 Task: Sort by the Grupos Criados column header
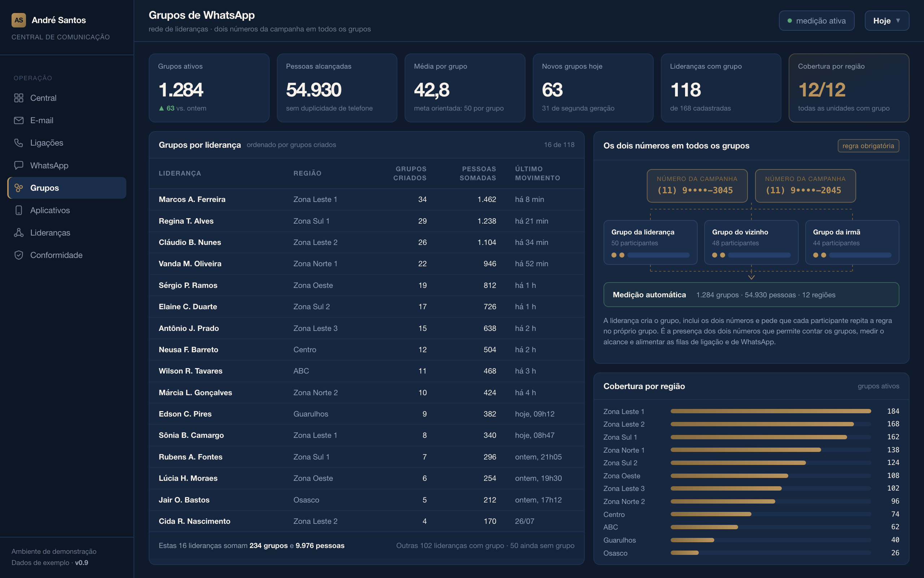(x=410, y=173)
